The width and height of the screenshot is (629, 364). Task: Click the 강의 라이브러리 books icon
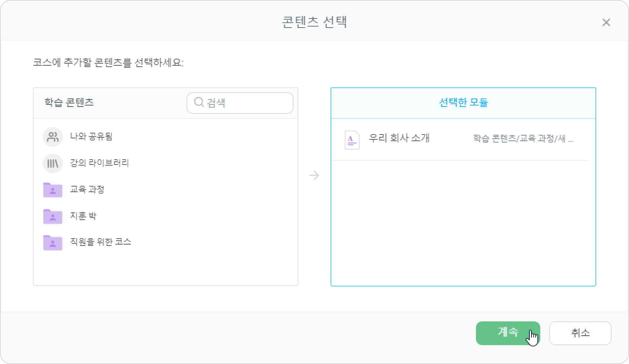53,163
